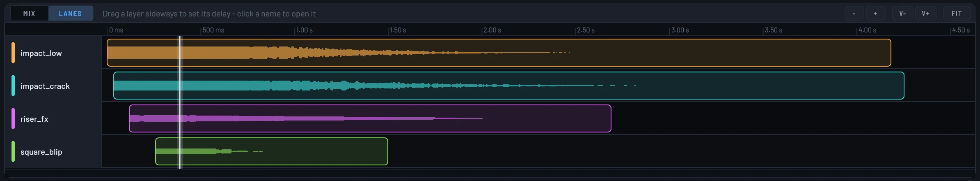Click the plus zoom in button
This screenshot has width=980, height=181.
[875, 14]
